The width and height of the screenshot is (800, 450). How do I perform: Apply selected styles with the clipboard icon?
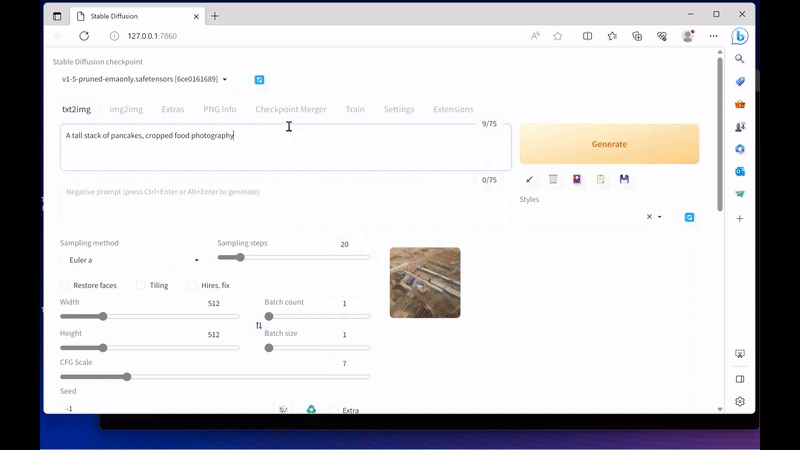(601, 179)
